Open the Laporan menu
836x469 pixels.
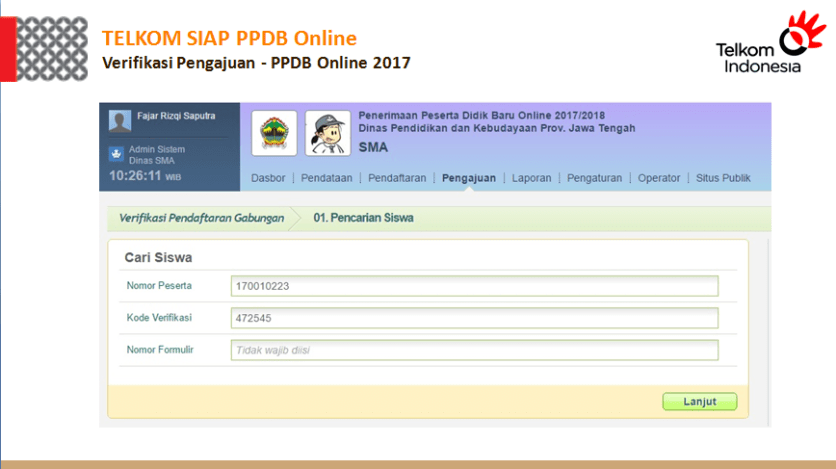[x=532, y=178]
